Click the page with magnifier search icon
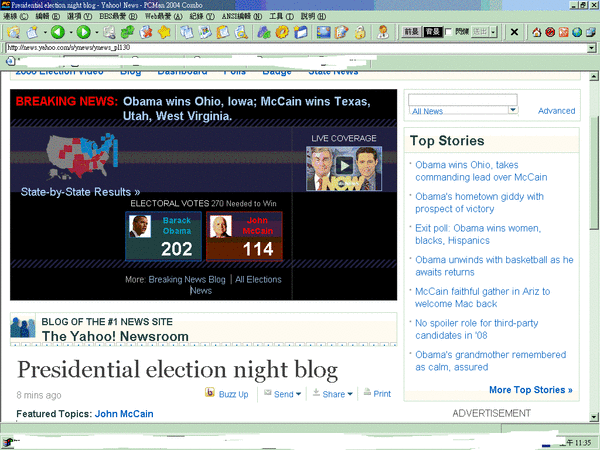600x450 pixels. tap(241, 32)
